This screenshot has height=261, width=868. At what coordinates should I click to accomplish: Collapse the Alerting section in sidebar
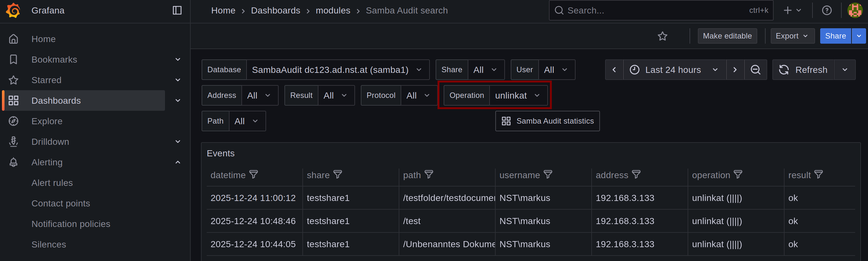pos(178,162)
